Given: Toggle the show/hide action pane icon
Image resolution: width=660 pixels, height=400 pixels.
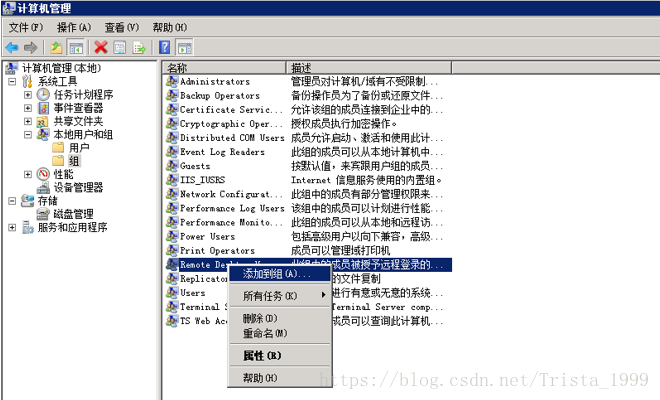Looking at the screenshot, I should [x=184, y=48].
